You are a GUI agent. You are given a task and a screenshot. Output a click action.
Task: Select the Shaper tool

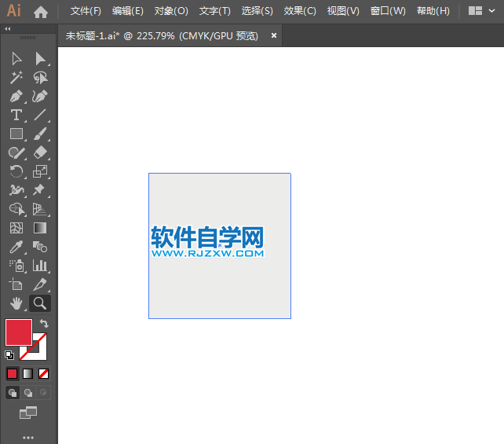16,152
